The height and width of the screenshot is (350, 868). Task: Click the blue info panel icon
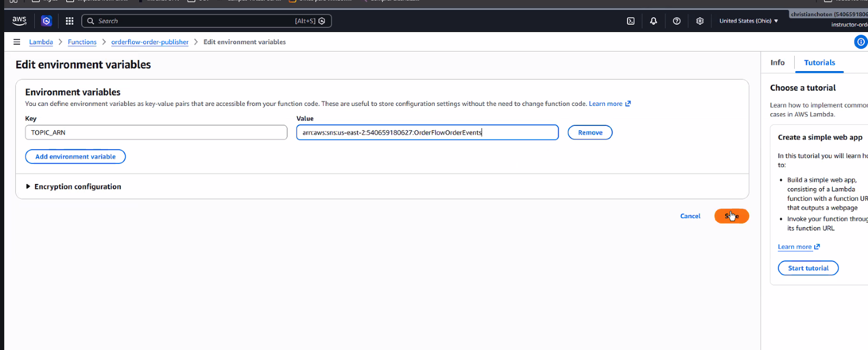(x=861, y=42)
